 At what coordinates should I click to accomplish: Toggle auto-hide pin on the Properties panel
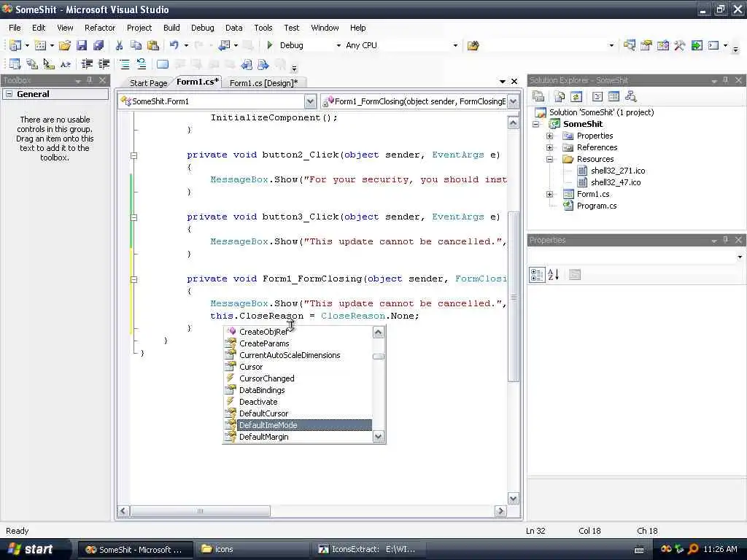(x=726, y=240)
